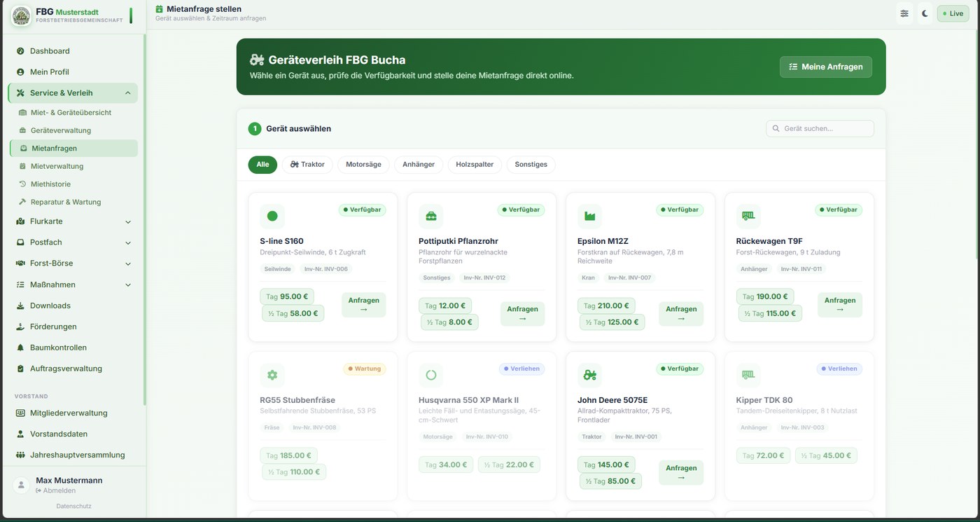Click the RG55 Stubbenfräse gear icon
The width and height of the screenshot is (980, 522).
click(272, 375)
